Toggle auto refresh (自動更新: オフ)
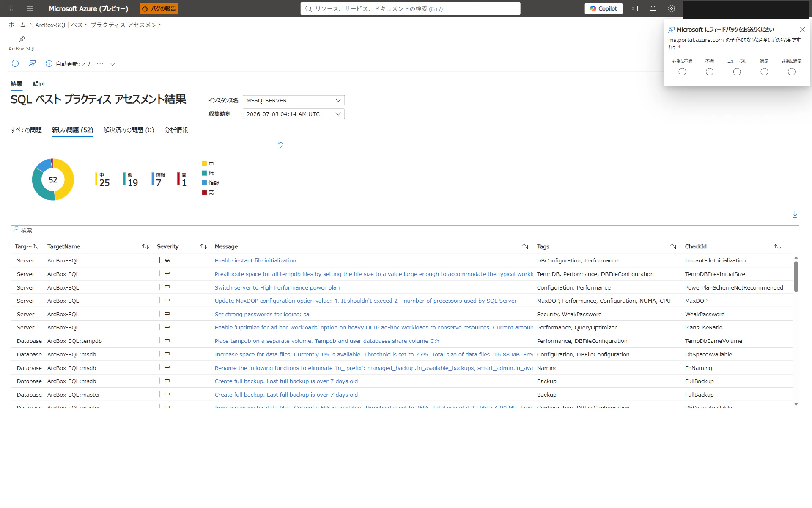This screenshot has height=508, width=812. 68,64
